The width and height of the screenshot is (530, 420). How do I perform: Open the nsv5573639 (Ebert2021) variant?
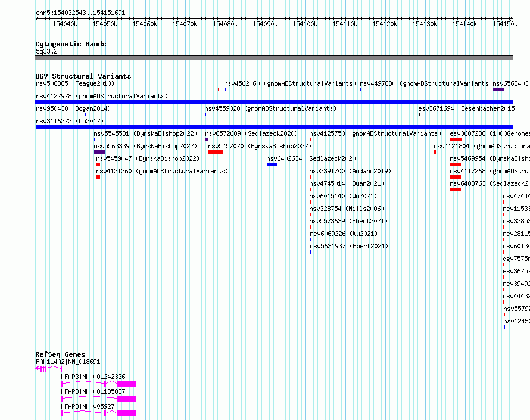click(x=348, y=221)
